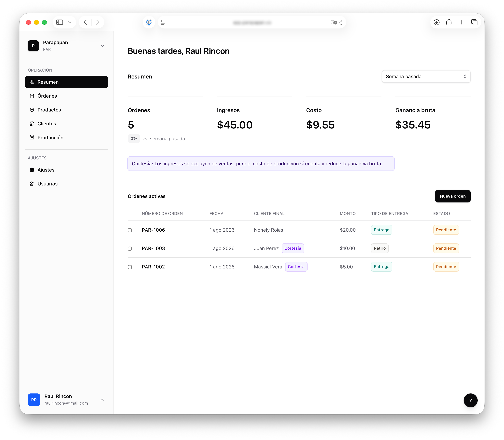The image size is (504, 440).
Task: Open Clientes in the sidebar
Action: [66, 124]
